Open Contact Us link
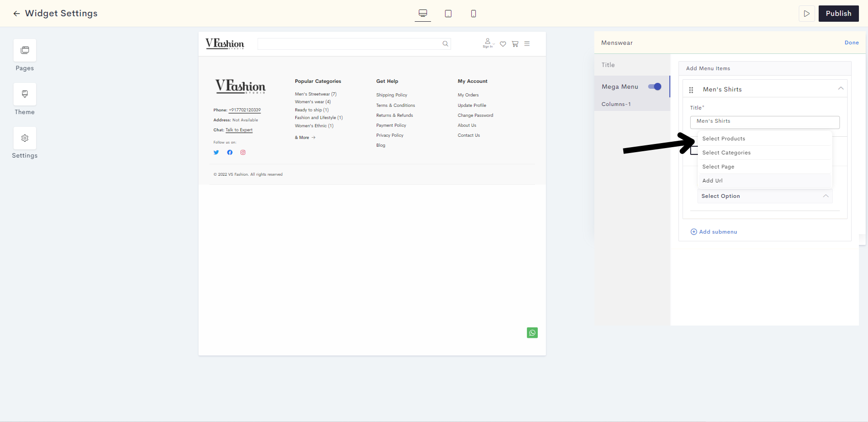Screen dimensions: 868x422 pyautogui.click(x=469, y=135)
